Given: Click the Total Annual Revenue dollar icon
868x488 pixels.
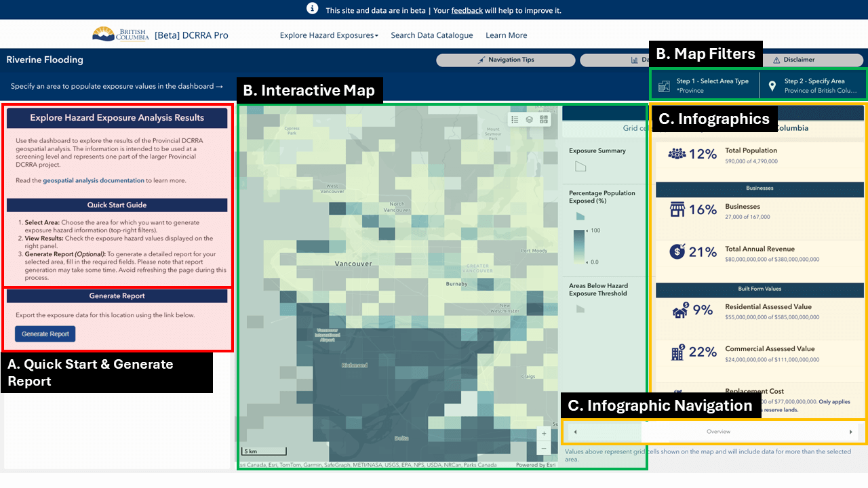Looking at the screenshot, I should [677, 251].
